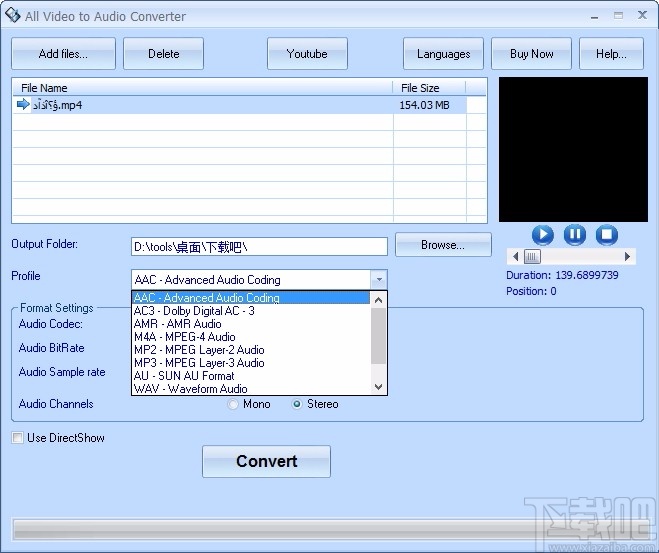Stop the video preview playback

(606, 235)
